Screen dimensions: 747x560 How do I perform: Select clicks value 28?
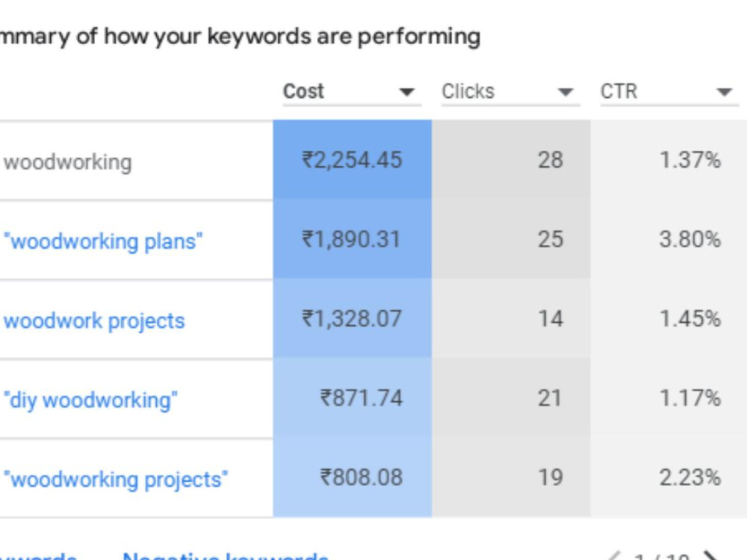(551, 160)
